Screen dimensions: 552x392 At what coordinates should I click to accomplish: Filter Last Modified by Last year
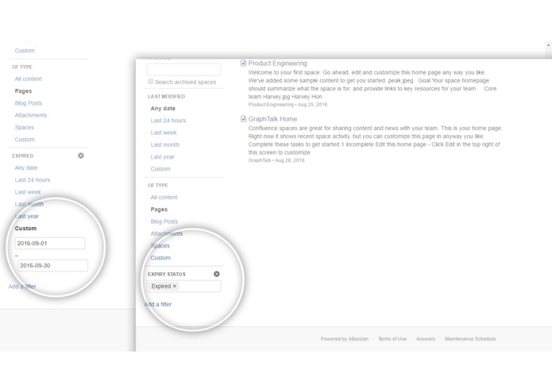point(162,157)
